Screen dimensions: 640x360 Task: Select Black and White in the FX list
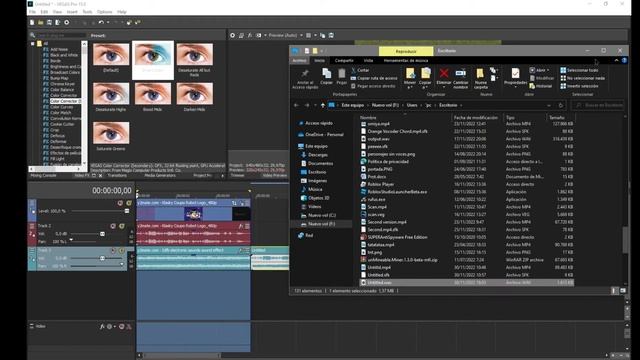coord(64,55)
